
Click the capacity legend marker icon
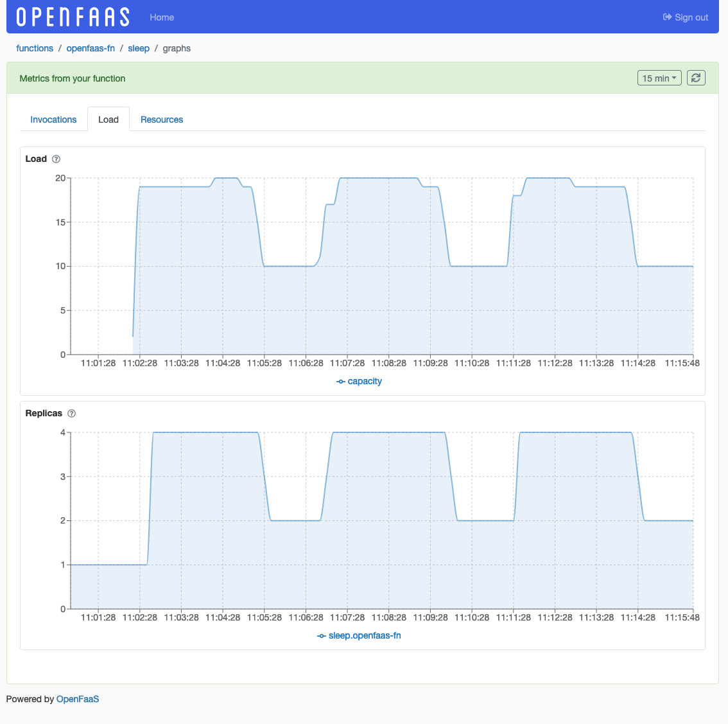click(x=341, y=381)
